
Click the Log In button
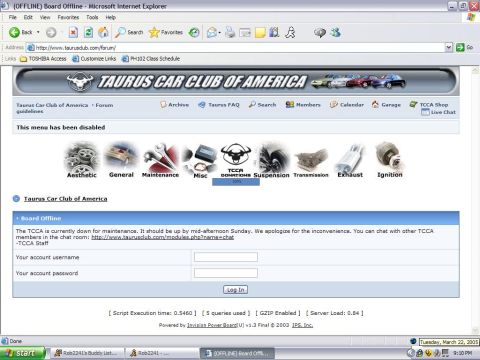tap(235, 290)
